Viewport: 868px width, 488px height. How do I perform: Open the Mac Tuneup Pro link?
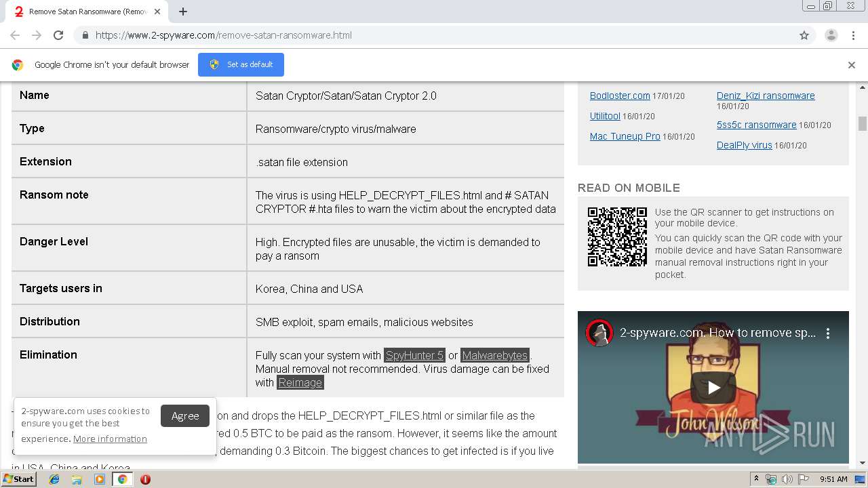(x=625, y=136)
